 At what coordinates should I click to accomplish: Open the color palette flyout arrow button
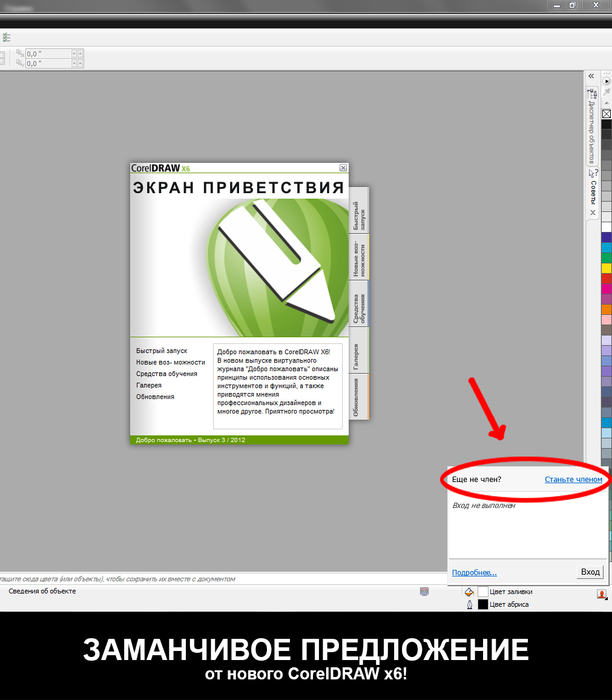pyautogui.click(x=606, y=81)
